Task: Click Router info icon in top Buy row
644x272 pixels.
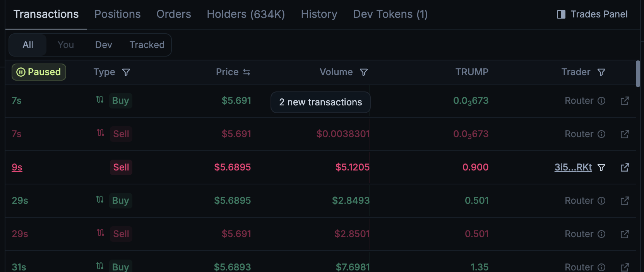Action: pyautogui.click(x=601, y=101)
